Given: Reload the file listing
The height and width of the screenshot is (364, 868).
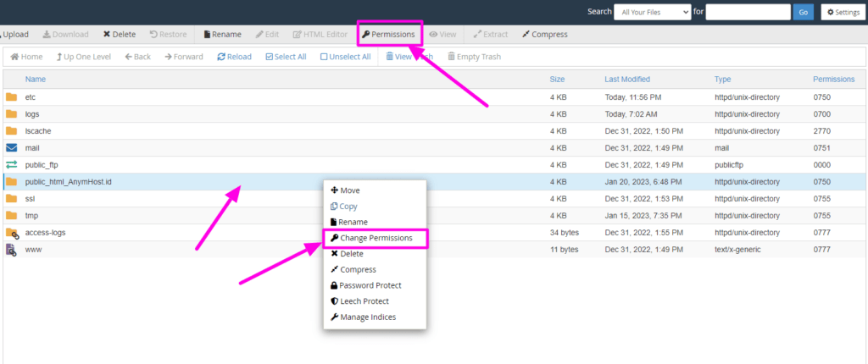Looking at the screenshot, I should point(234,57).
